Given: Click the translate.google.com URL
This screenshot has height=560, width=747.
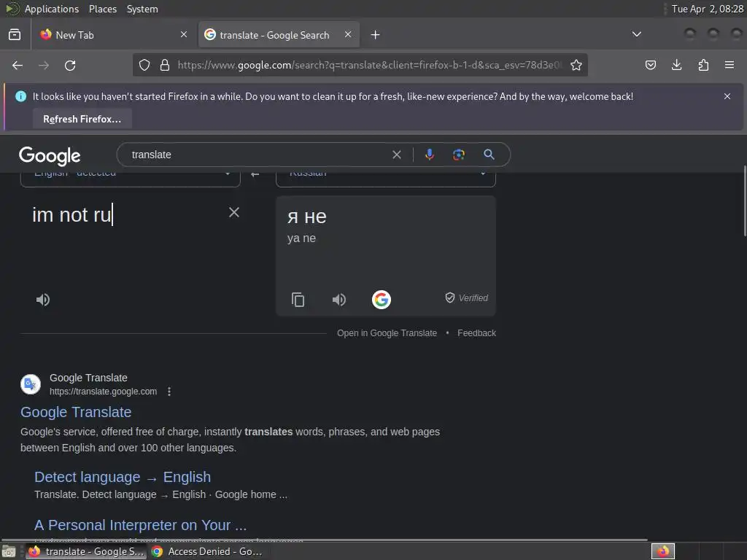Looking at the screenshot, I should point(104,392).
